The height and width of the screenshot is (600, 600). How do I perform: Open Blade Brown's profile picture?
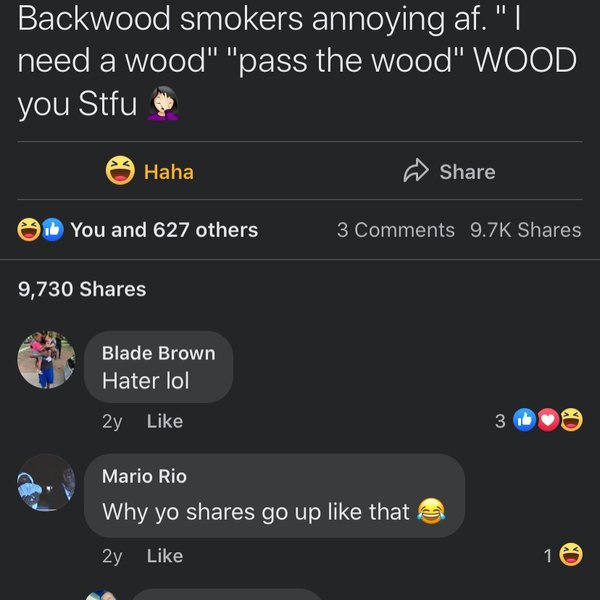(46, 360)
